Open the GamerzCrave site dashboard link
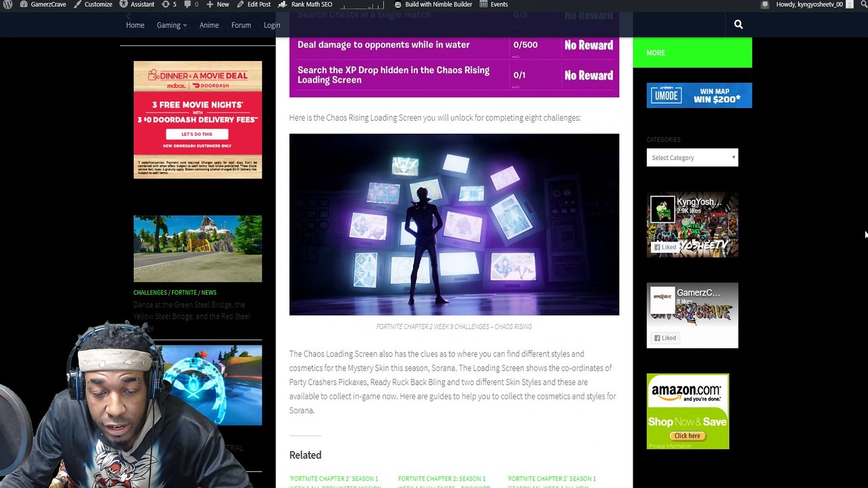 43,4
